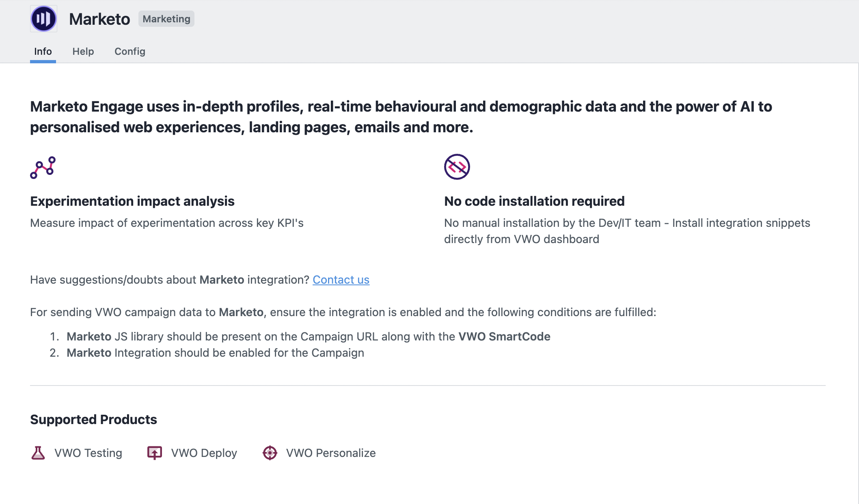859x504 pixels.
Task: Follow the Contact us link
Action: point(341,280)
